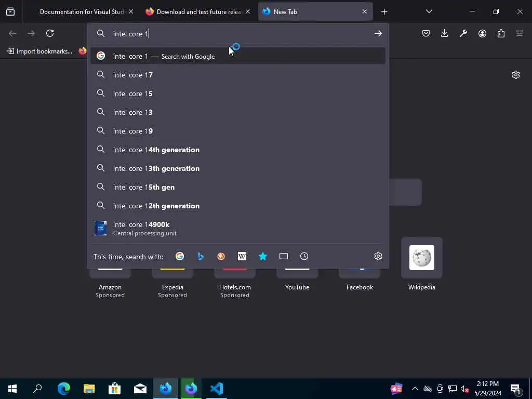
Task: Click the Go arrow in address bar
Action: [378, 33]
